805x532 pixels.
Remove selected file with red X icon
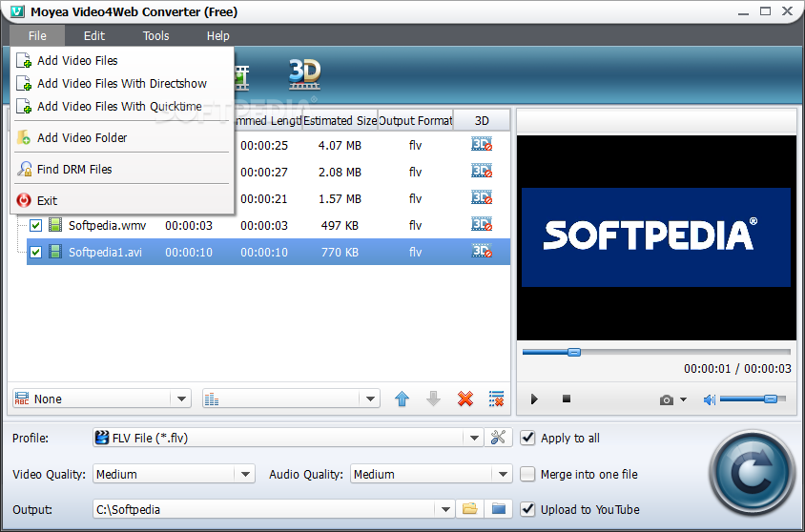coord(465,399)
